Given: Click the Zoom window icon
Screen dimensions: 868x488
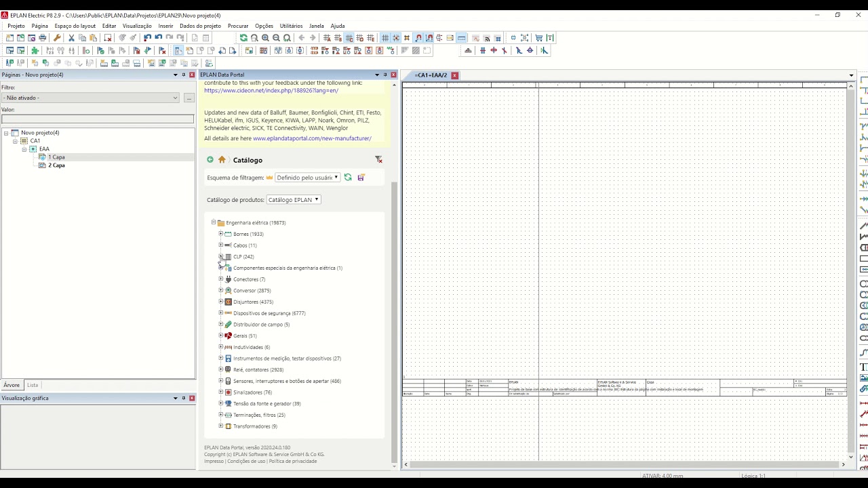Looking at the screenshot, I should (254, 38).
